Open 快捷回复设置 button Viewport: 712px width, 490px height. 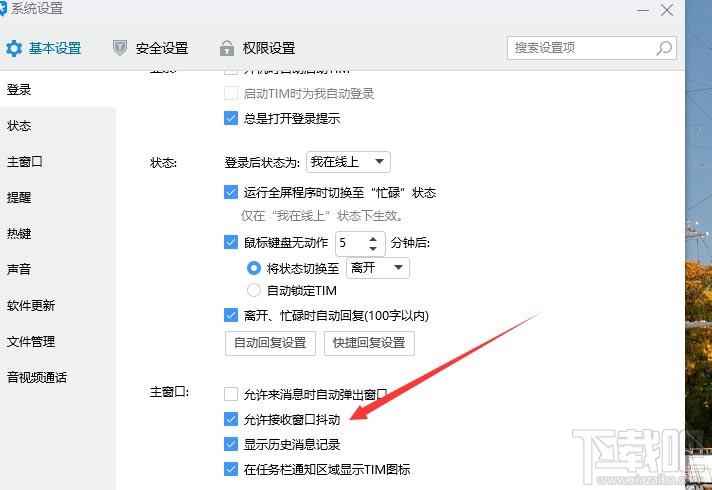pos(369,343)
